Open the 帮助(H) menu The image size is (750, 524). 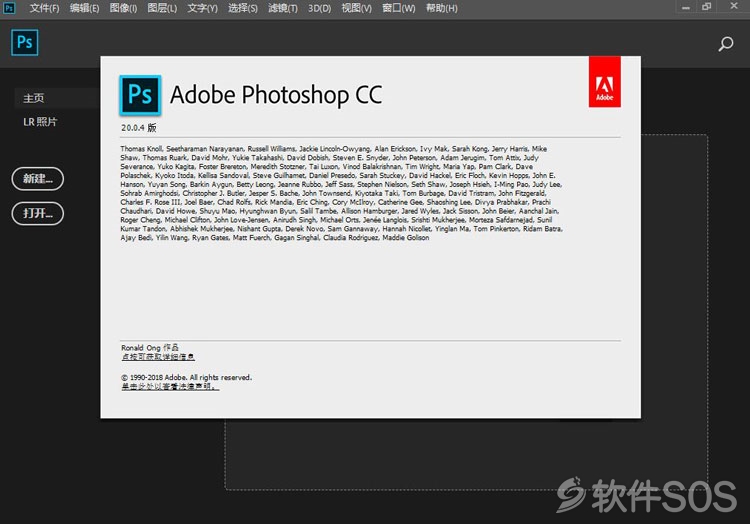441,8
